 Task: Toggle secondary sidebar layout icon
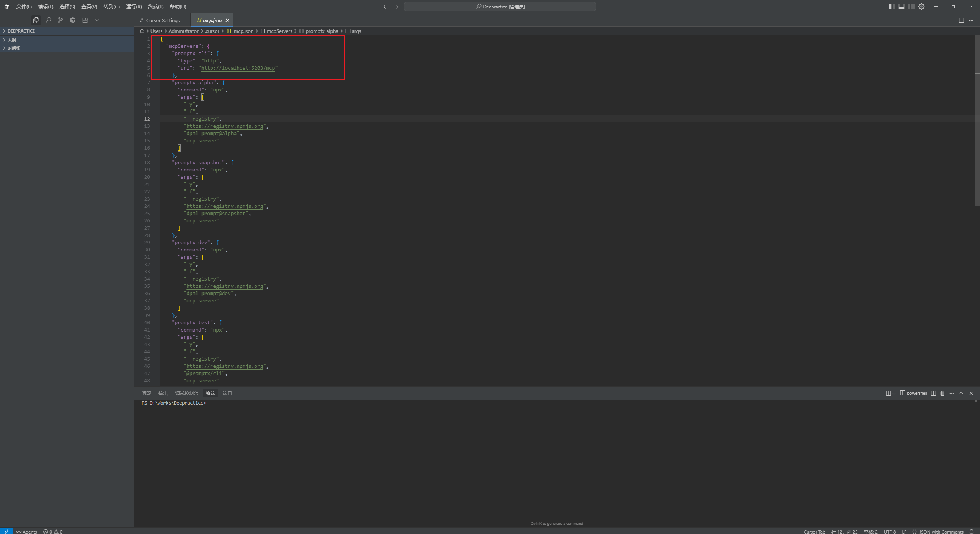coord(911,7)
